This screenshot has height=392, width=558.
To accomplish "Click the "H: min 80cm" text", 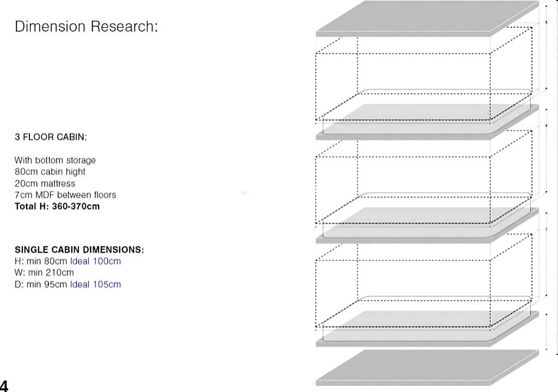I will 41,261.
